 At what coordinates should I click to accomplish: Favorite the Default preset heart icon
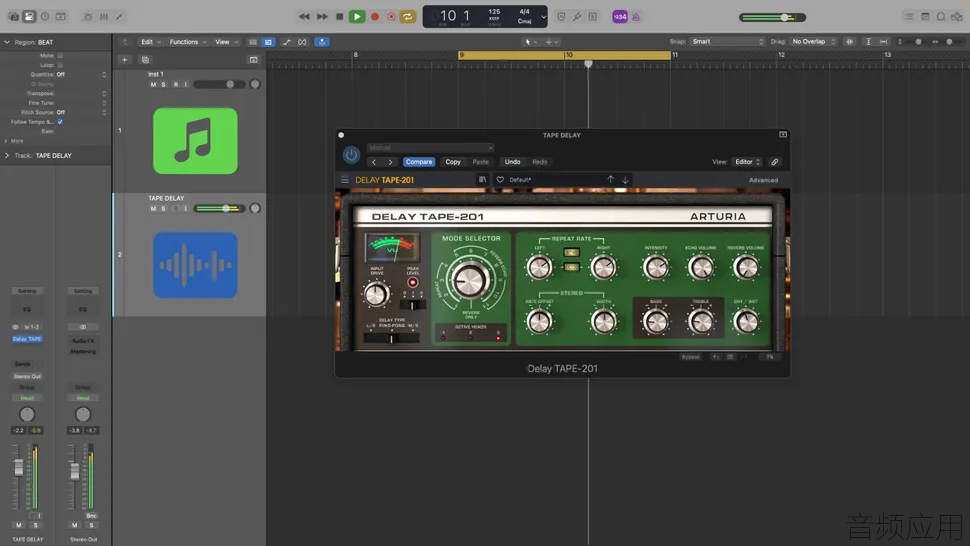coord(500,180)
